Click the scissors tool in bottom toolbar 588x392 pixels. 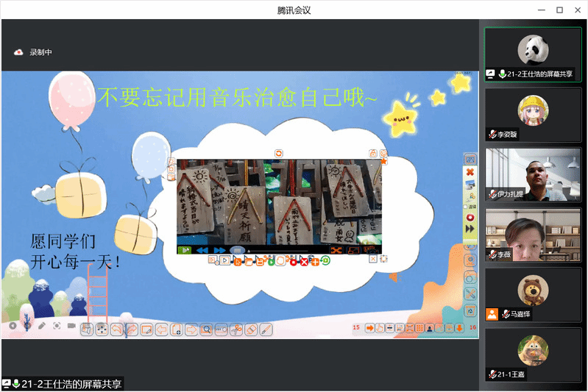click(x=235, y=329)
